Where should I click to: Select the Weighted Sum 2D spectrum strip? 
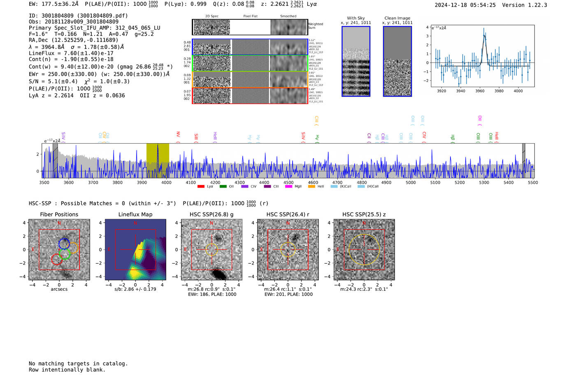[250, 27]
